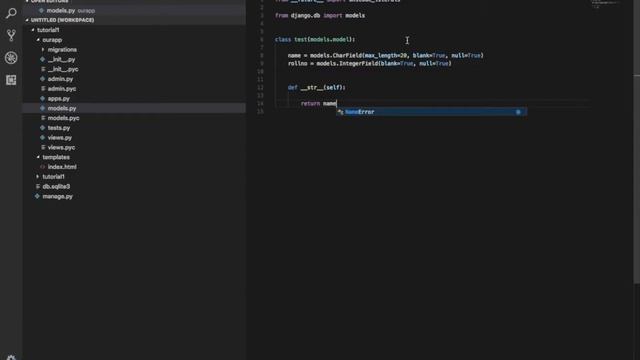640x360 pixels.
Task: Collapse the templates folder
Action: coord(38,157)
